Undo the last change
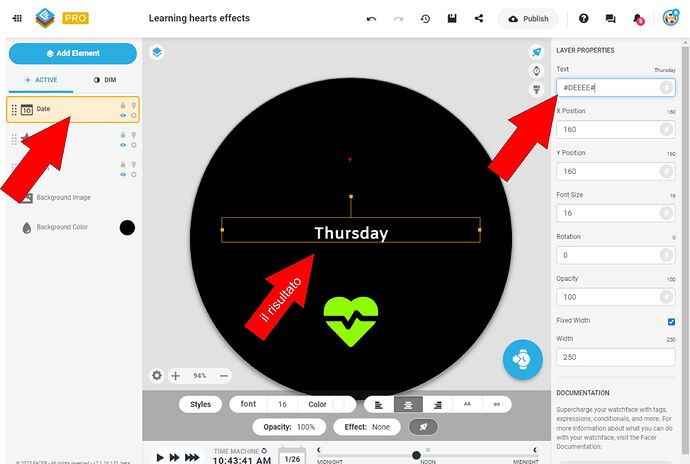 (x=371, y=18)
